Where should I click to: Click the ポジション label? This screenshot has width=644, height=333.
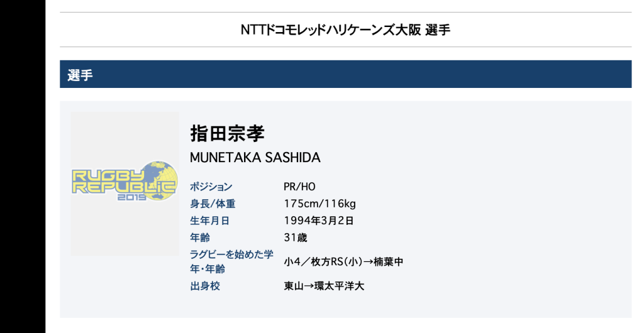pyautogui.click(x=211, y=187)
